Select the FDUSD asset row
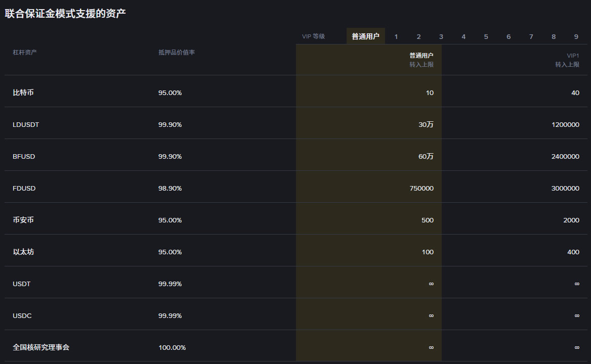The image size is (591, 364). point(24,189)
